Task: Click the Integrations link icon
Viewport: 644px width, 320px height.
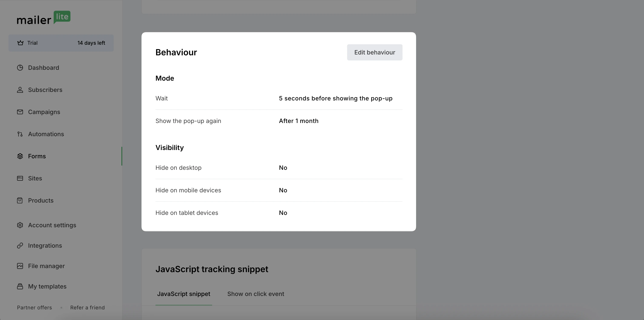Action: (20, 246)
